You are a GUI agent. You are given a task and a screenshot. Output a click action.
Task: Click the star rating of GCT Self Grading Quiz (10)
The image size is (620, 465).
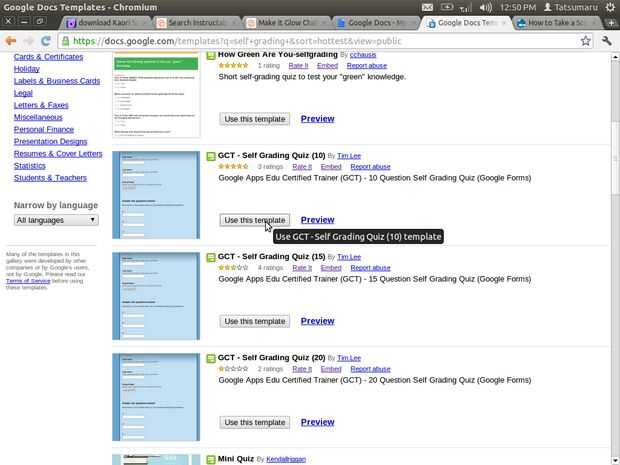(233, 167)
